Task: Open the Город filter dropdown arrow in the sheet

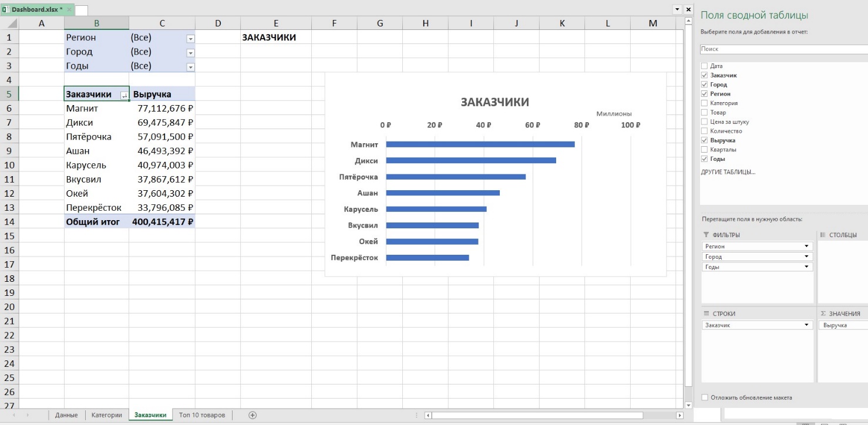Action: (190, 53)
